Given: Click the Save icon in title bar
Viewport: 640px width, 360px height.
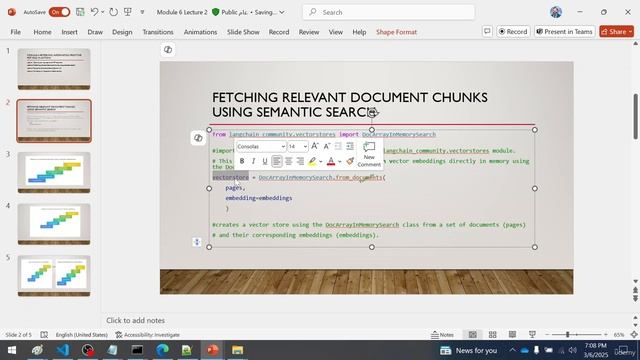Looking at the screenshot, I should [x=80, y=12].
